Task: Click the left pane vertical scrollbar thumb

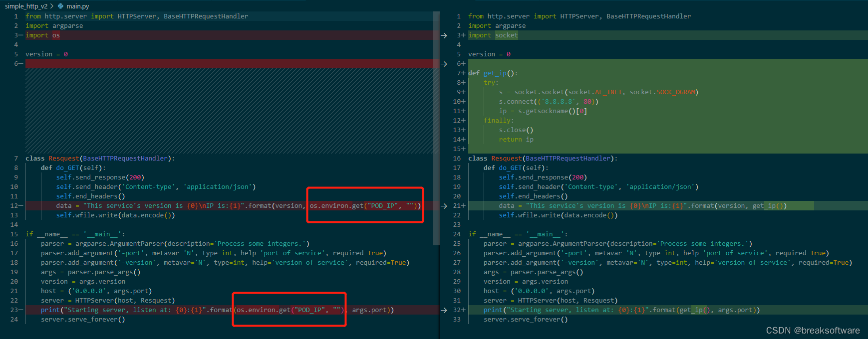Action: tap(436, 128)
